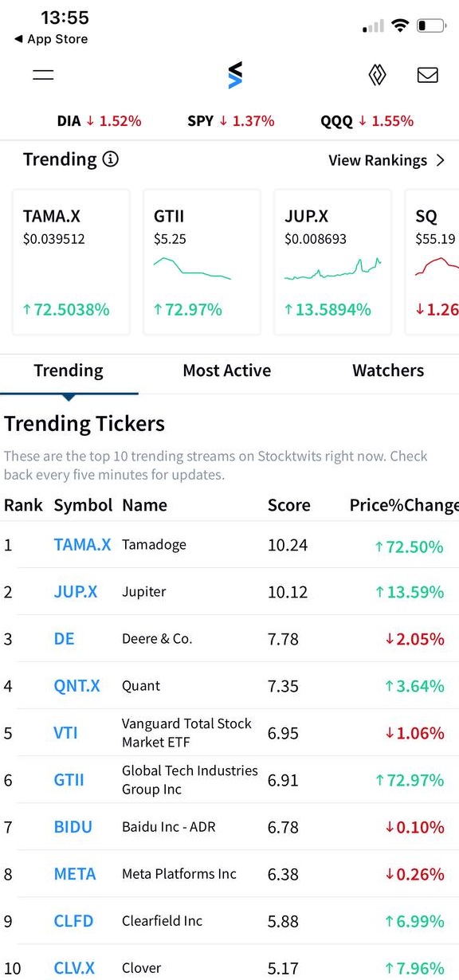Open BIDU symbol link

coord(73,827)
